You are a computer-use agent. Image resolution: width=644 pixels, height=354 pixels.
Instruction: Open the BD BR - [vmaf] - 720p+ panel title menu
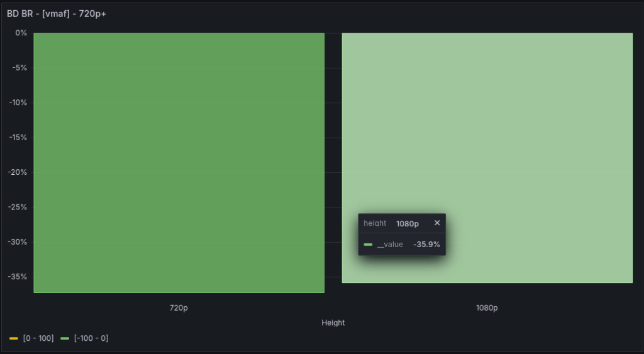pos(57,13)
